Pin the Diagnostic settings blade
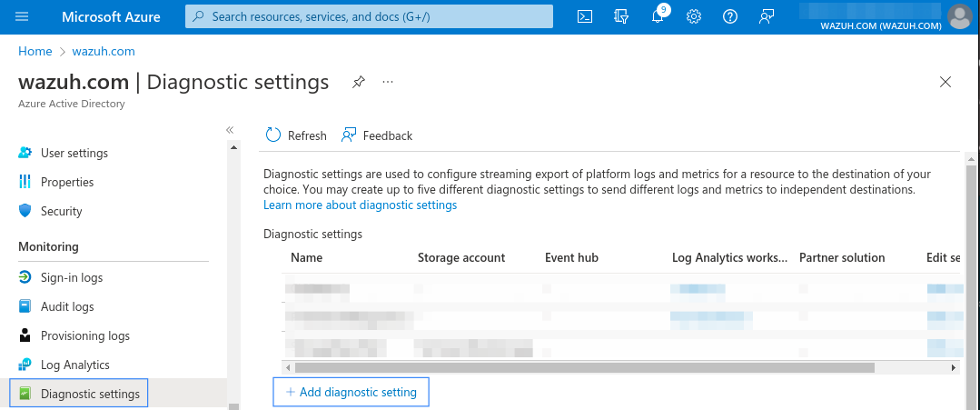The height and width of the screenshot is (410, 980). point(358,82)
